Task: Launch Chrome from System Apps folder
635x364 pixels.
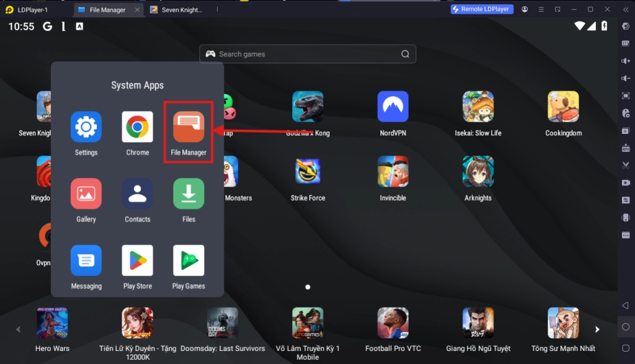Action: [x=137, y=127]
